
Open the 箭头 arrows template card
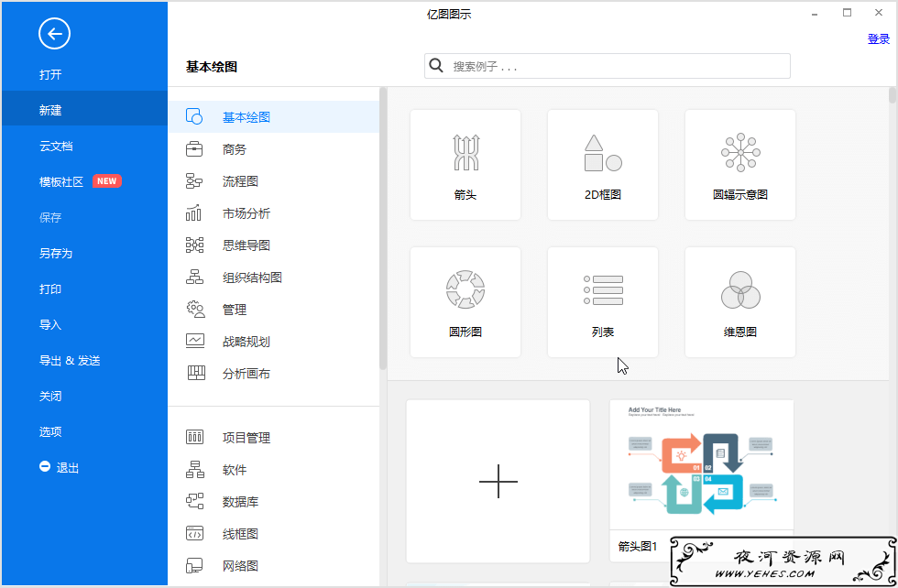click(465, 165)
